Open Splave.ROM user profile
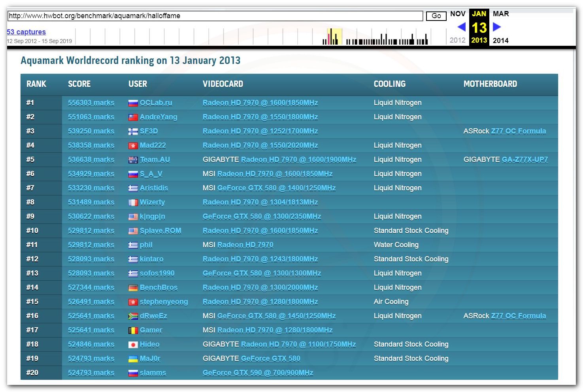This screenshot has height=392, width=583. (x=160, y=231)
